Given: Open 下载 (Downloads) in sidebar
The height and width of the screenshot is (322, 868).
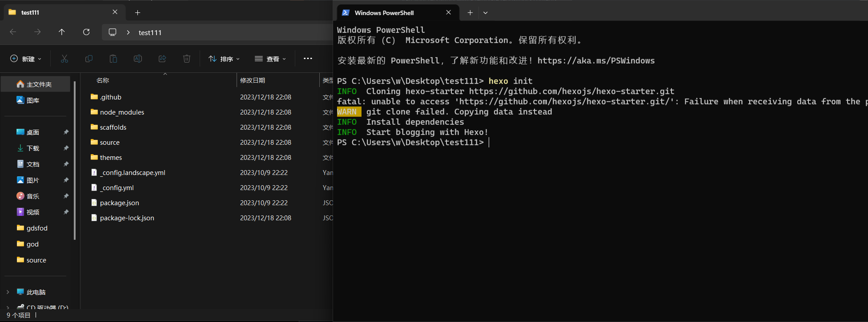Looking at the screenshot, I should [x=33, y=148].
